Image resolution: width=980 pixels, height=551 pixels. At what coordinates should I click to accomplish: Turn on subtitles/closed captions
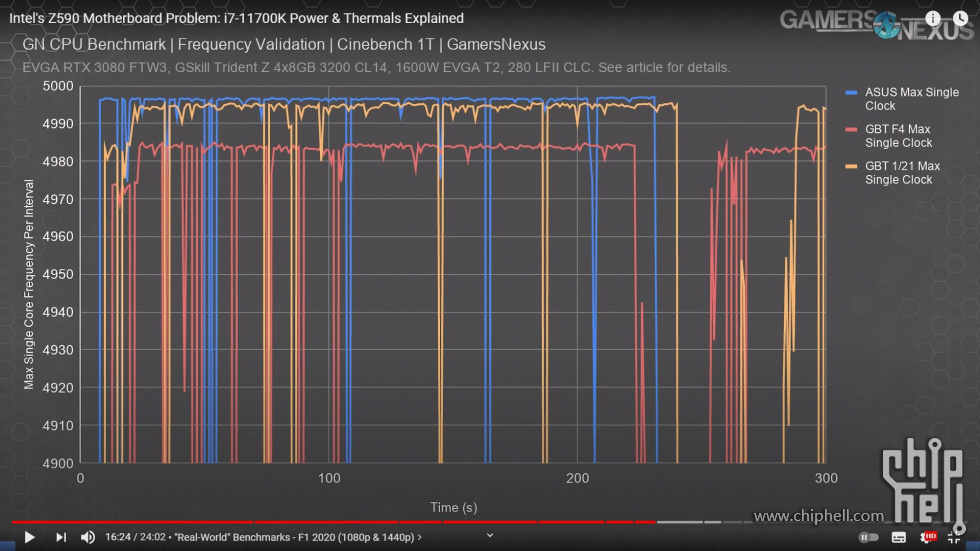click(899, 537)
